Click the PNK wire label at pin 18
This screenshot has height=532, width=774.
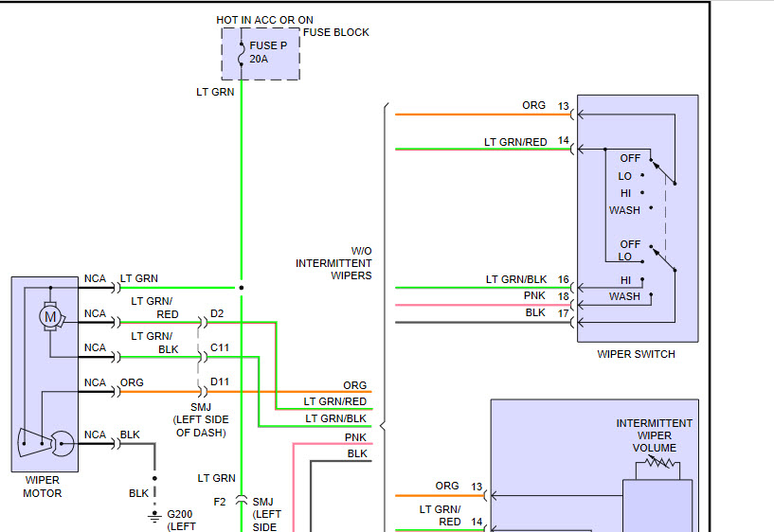(534, 295)
